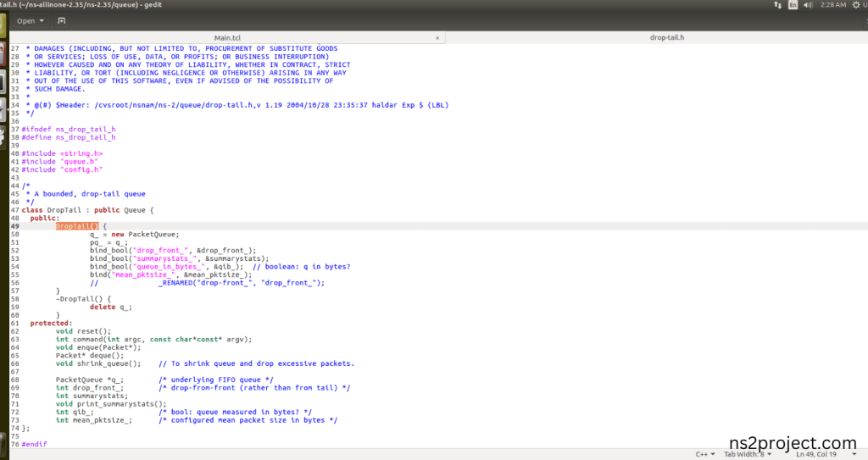The height and width of the screenshot is (460, 868).
Task: Click the #include "config.h" line
Action: tap(62, 169)
